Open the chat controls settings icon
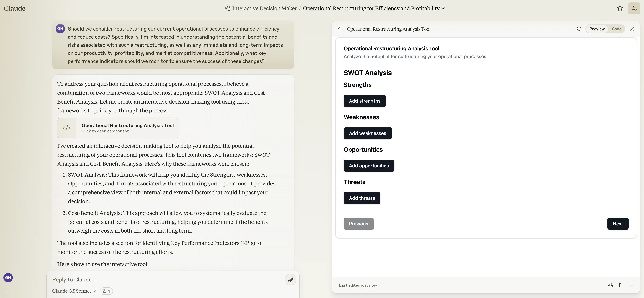This screenshot has height=298, width=644. (634, 8)
